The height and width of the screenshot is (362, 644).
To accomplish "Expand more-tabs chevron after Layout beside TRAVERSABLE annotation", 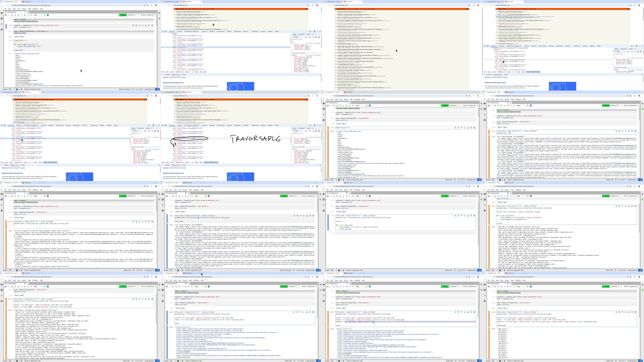I will 313,128.
